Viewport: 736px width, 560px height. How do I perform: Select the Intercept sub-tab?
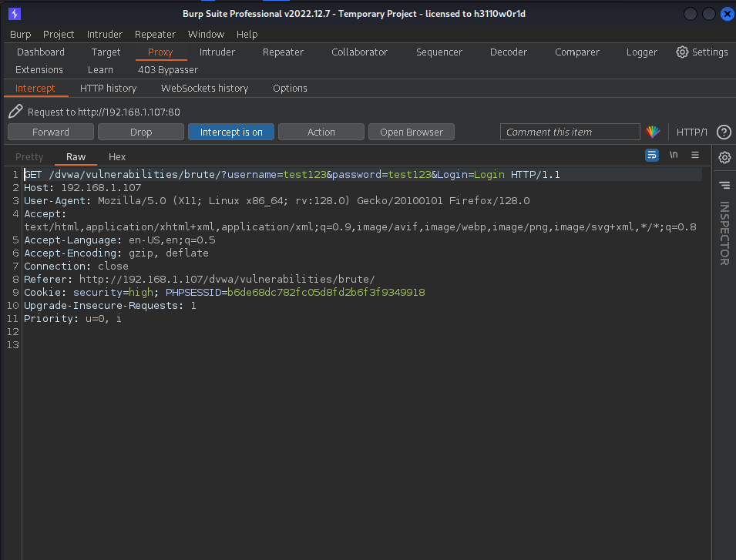35,88
